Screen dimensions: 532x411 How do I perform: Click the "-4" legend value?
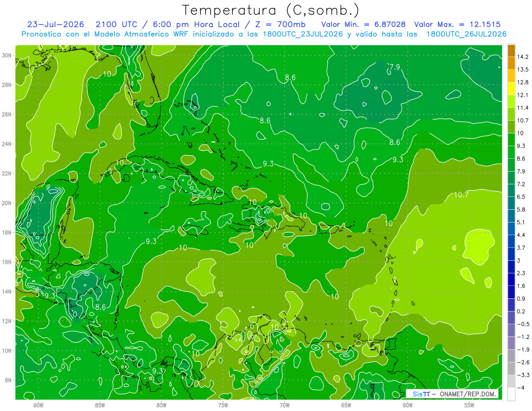[x=521, y=388]
